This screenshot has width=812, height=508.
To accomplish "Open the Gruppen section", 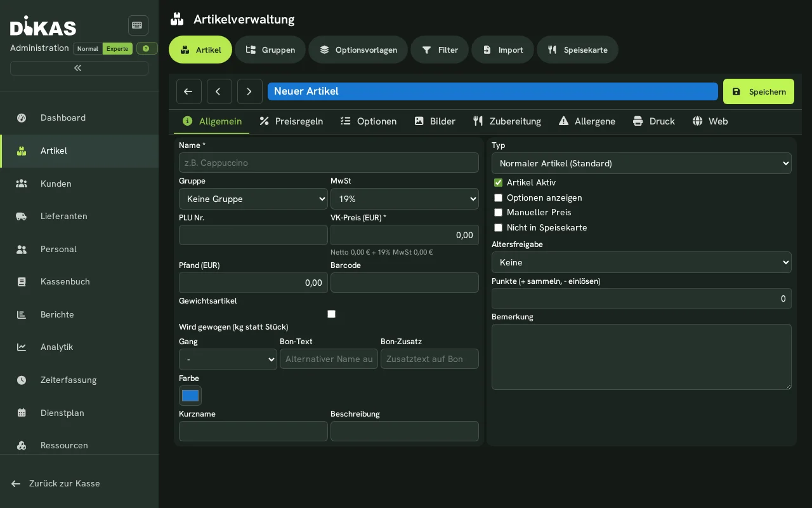I will pos(270,50).
